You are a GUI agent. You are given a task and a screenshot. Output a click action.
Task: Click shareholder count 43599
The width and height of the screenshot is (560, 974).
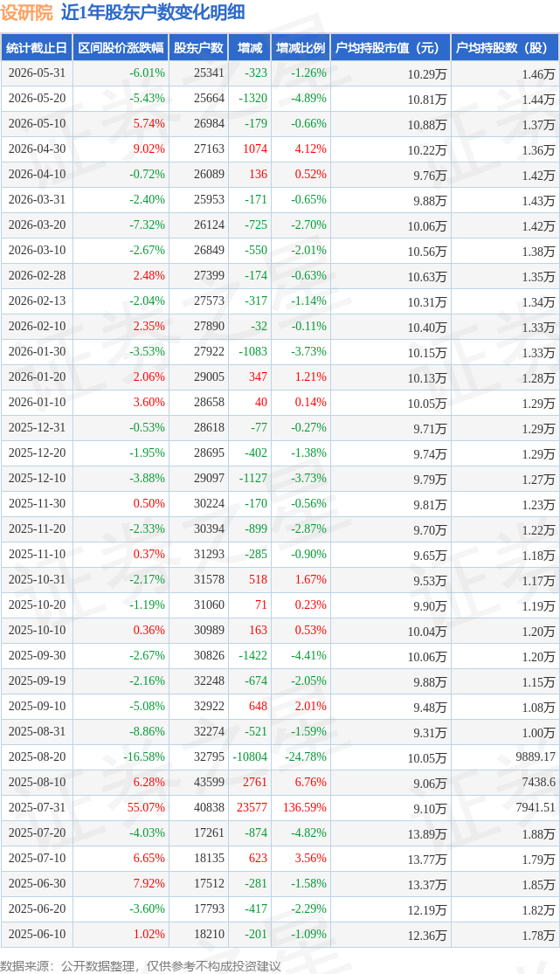[209, 782]
